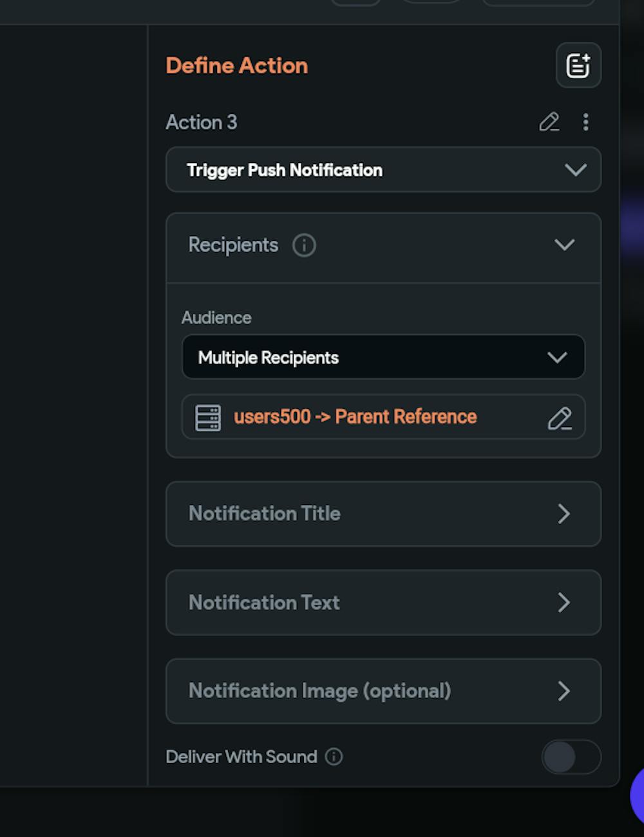The image size is (644, 837).
Task: Open the Trigger Push Notification action dropdown
Action: (x=383, y=170)
